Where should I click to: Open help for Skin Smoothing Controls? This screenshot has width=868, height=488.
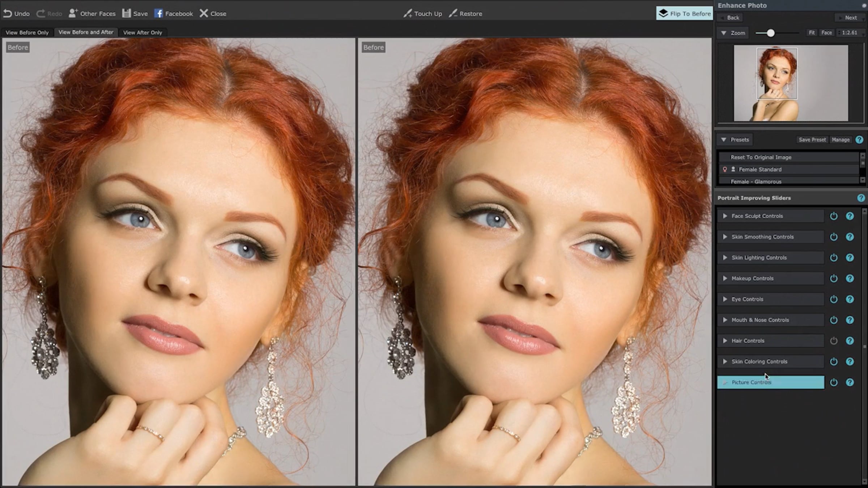[850, 237]
